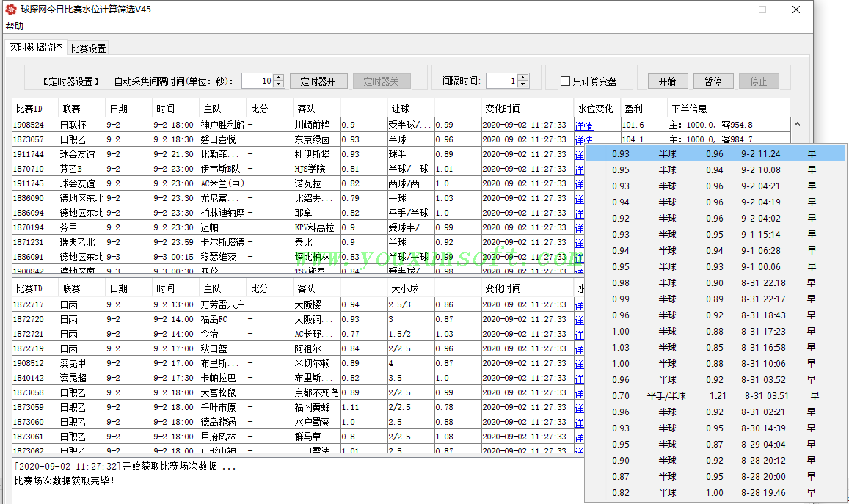
Task: Open the 帮助 menu
Action: [x=15, y=26]
